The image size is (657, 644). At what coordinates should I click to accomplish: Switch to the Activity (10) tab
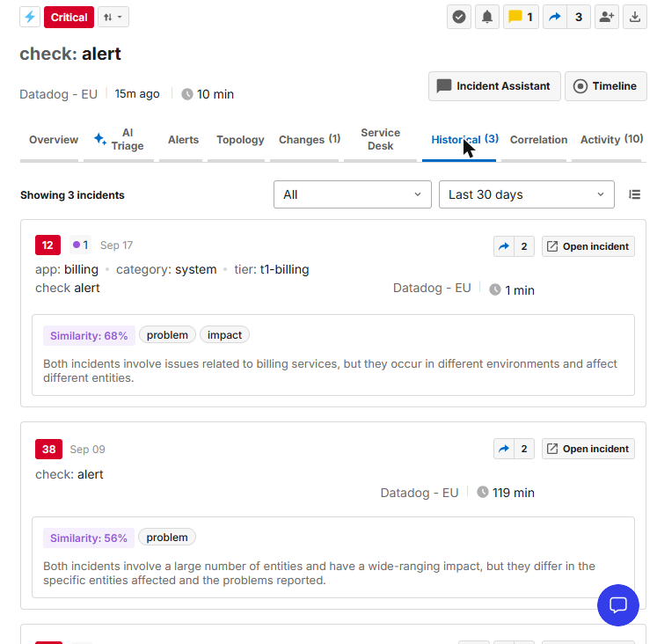coord(611,140)
